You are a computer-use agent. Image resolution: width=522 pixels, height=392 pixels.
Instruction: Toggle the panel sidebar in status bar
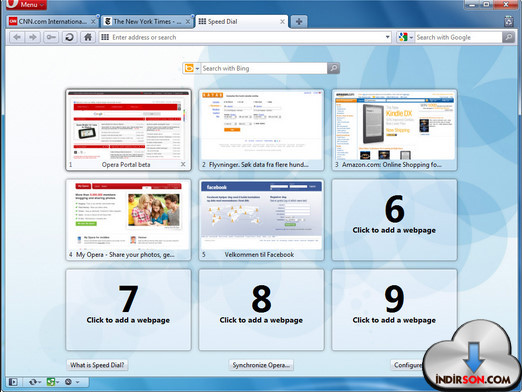click(x=13, y=382)
